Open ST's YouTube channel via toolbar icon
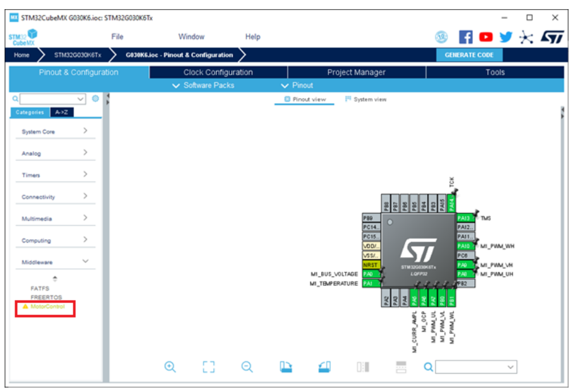The height and width of the screenshot is (392, 572). 485,36
